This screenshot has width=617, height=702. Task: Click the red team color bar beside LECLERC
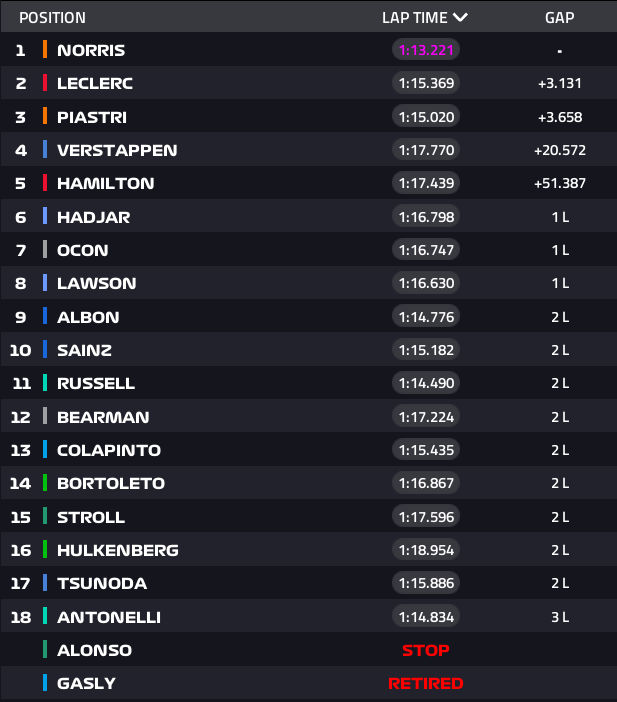tap(45, 83)
